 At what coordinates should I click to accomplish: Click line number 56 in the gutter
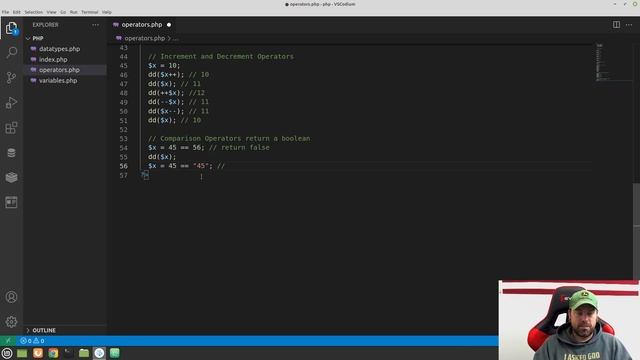[x=124, y=166]
